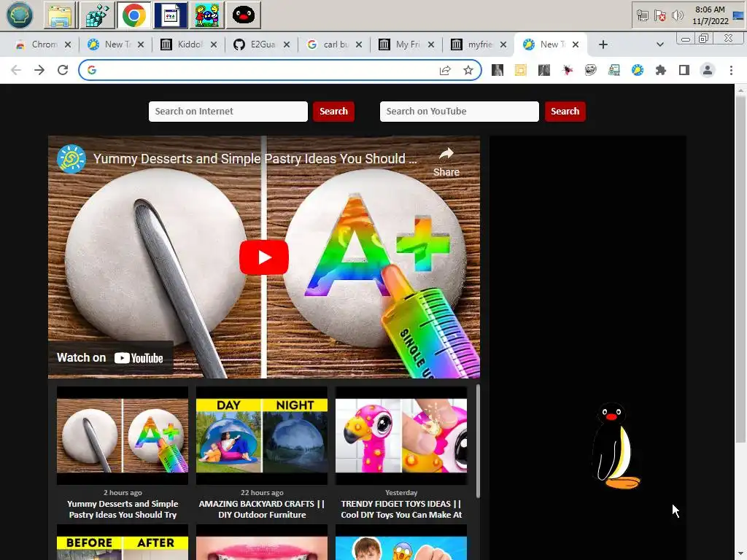Play the Yummy Desserts video
The height and width of the screenshot is (560, 747).
(x=264, y=257)
